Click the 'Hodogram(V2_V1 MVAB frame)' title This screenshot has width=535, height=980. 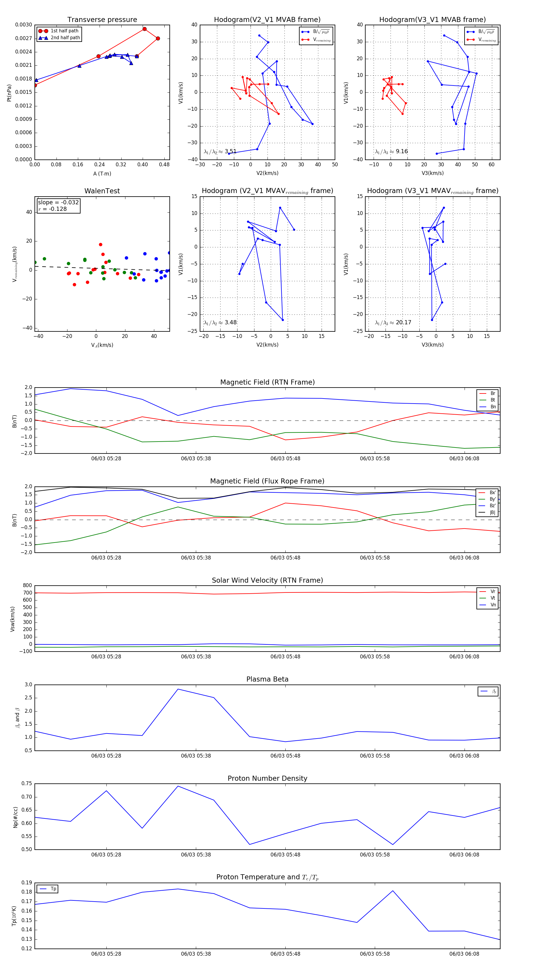pos(267,20)
